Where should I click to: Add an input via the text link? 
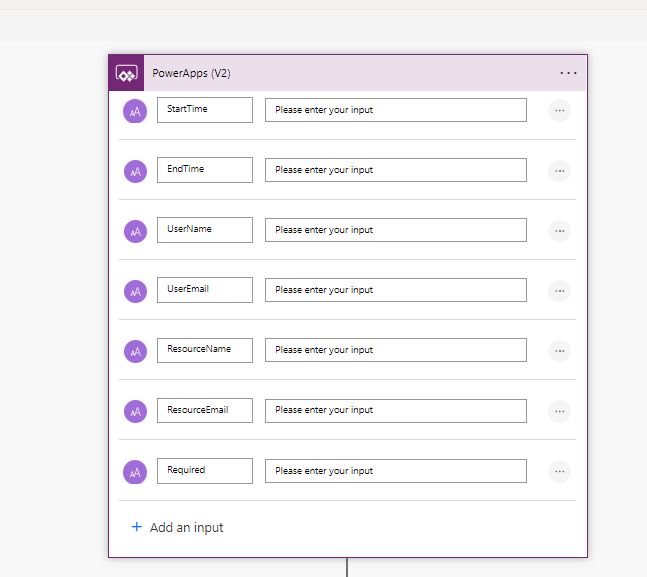187,527
